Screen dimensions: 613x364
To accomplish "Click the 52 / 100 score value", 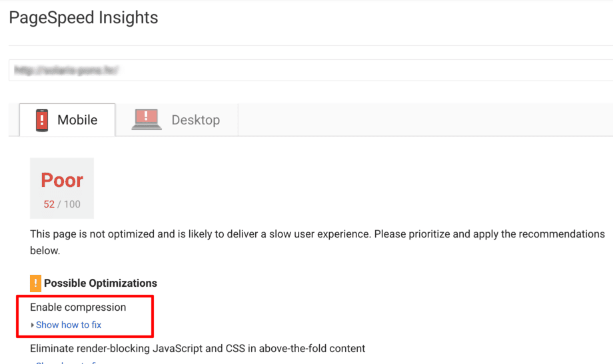I will click(x=62, y=204).
